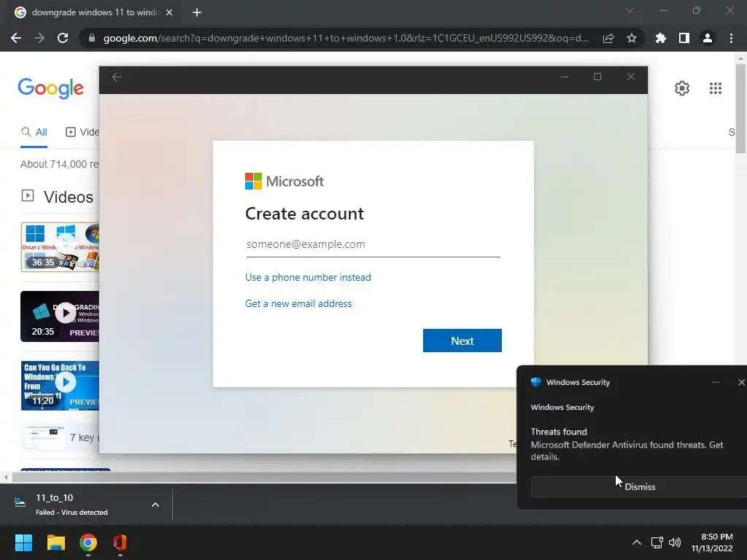
Task: Dismiss the Windows Security notification
Action: 639,486
